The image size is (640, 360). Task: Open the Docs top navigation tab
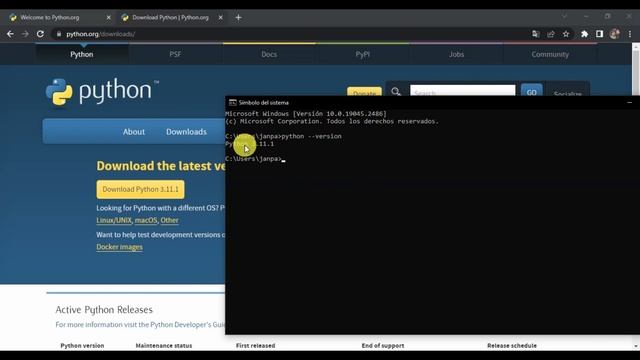[269, 54]
